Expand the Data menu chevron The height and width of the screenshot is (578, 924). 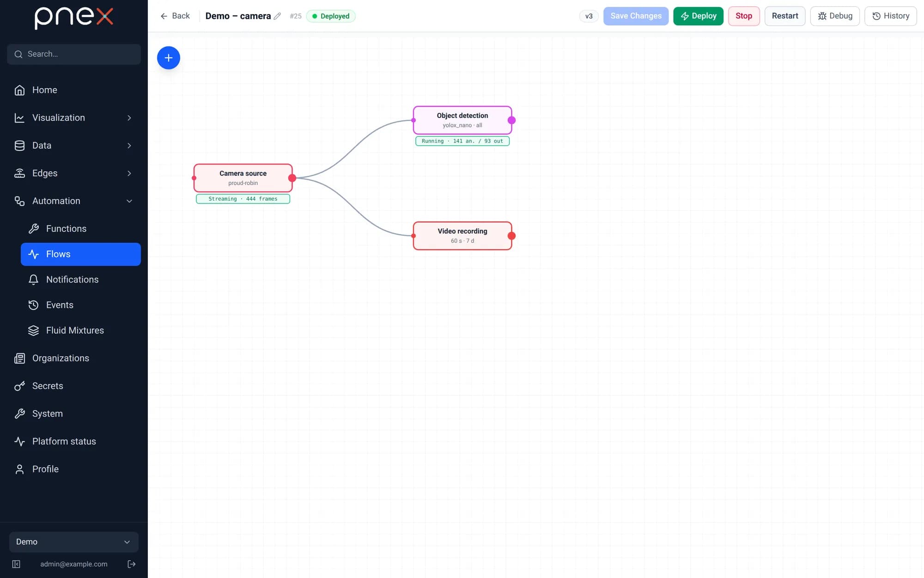click(x=129, y=146)
